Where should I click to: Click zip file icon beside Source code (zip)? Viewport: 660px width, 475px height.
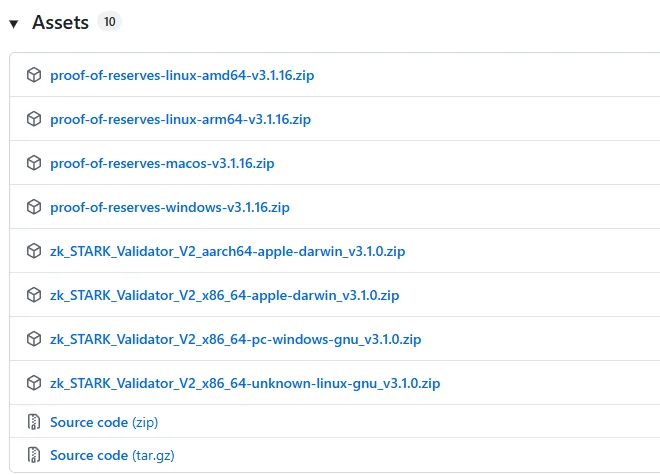coord(34,422)
